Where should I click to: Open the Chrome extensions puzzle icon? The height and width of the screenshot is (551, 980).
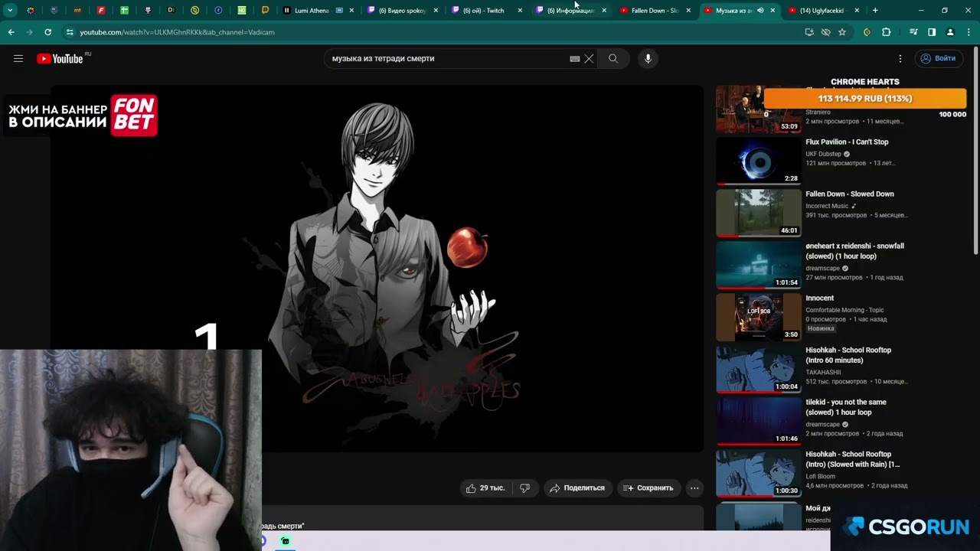click(x=887, y=32)
